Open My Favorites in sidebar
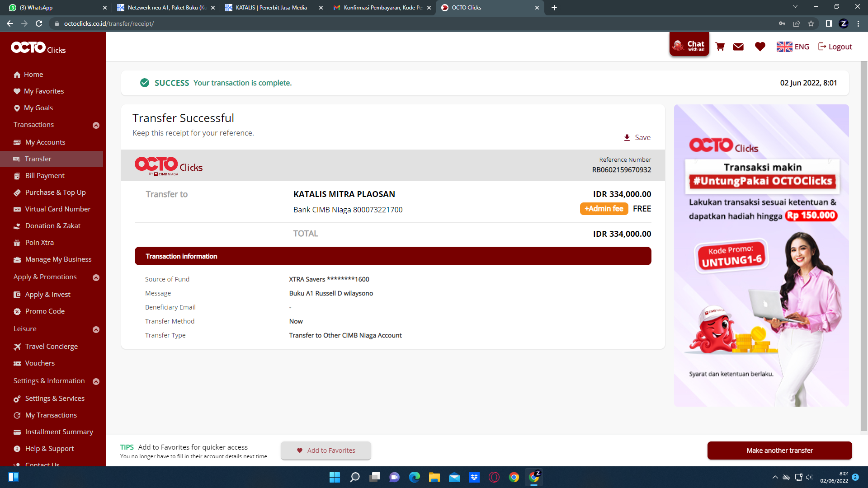 tap(39, 91)
